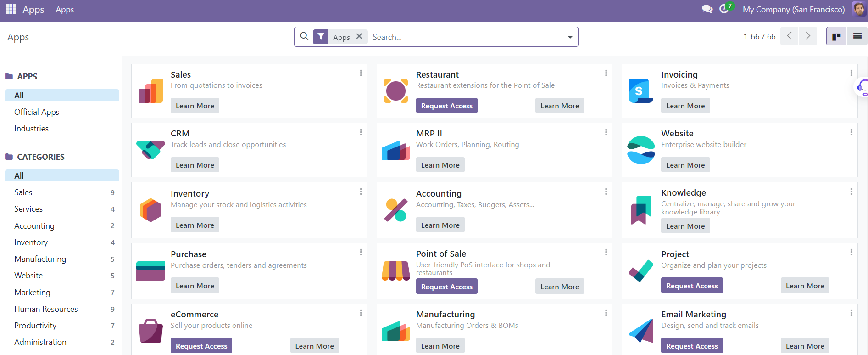This screenshot has width=868, height=355.
Task: Select All under the APPS section
Action: [x=62, y=95]
